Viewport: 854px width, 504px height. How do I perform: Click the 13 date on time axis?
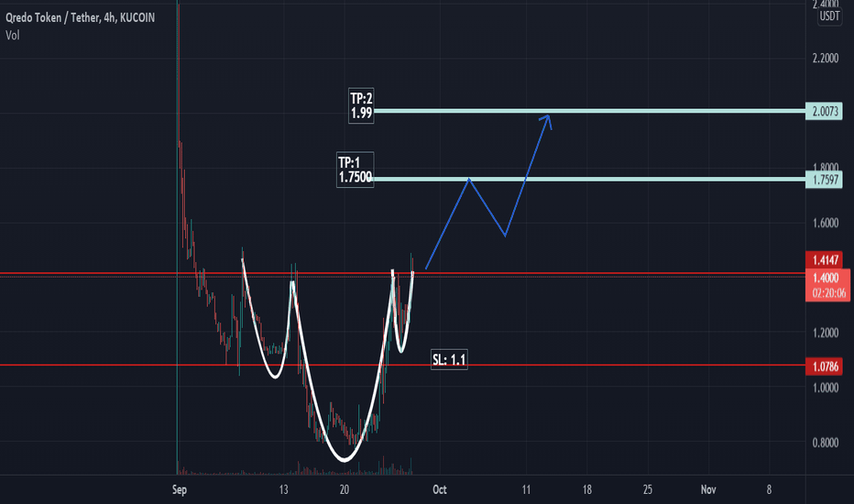pos(283,489)
